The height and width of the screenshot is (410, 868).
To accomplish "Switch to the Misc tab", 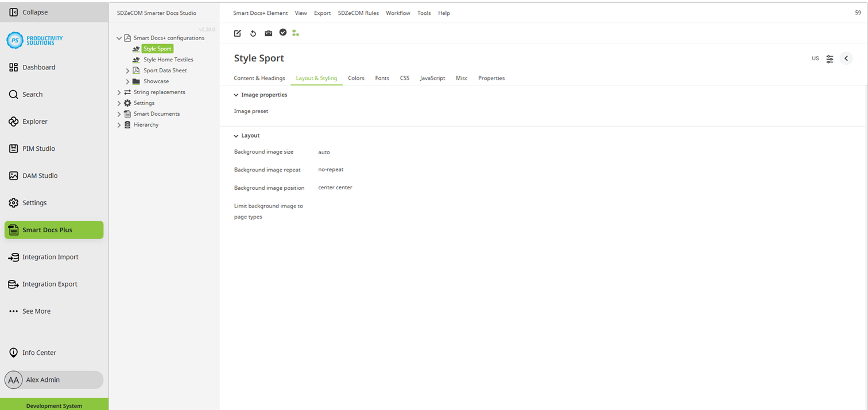I will [462, 78].
